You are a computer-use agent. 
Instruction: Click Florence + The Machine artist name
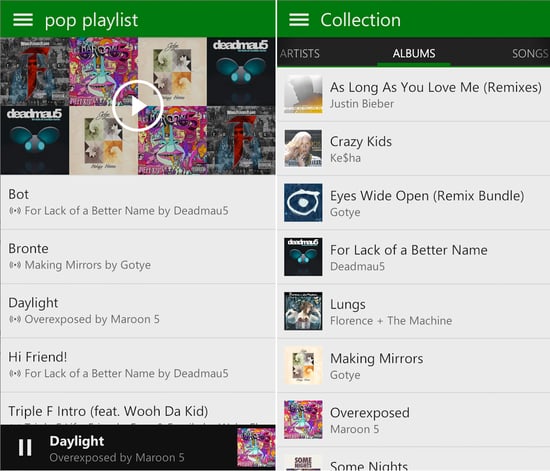click(391, 321)
